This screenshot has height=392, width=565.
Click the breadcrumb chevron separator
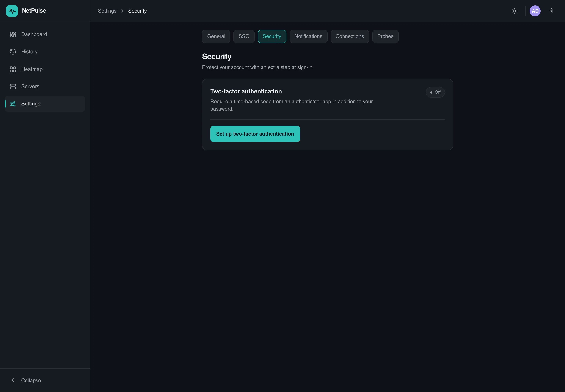[x=122, y=11]
